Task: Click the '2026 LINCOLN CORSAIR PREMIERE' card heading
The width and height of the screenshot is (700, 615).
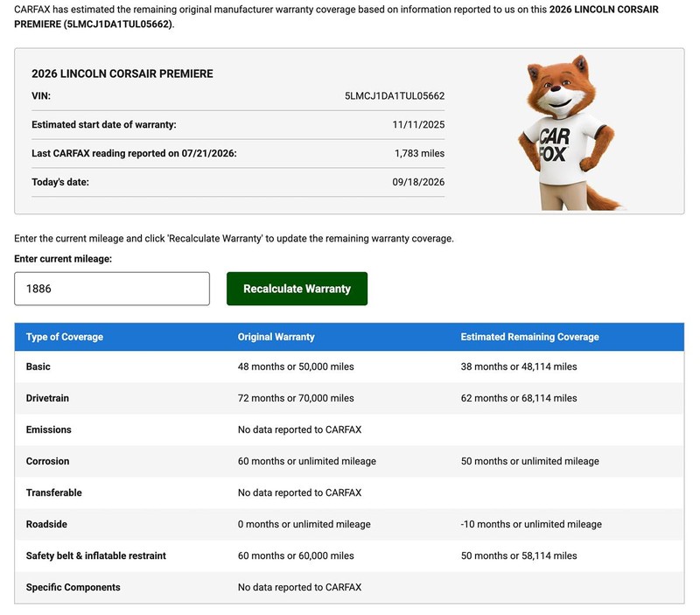Action: pyautogui.click(x=122, y=73)
